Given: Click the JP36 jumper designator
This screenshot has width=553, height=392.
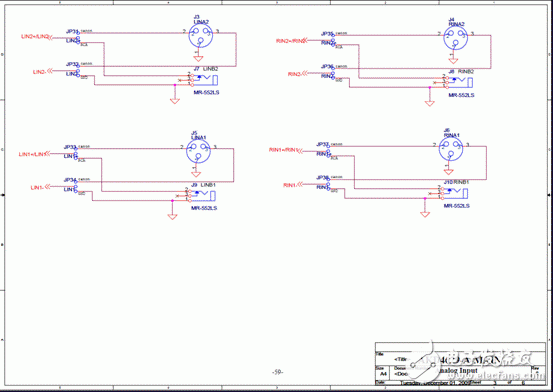Looking at the screenshot, I should (x=327, y=66).
